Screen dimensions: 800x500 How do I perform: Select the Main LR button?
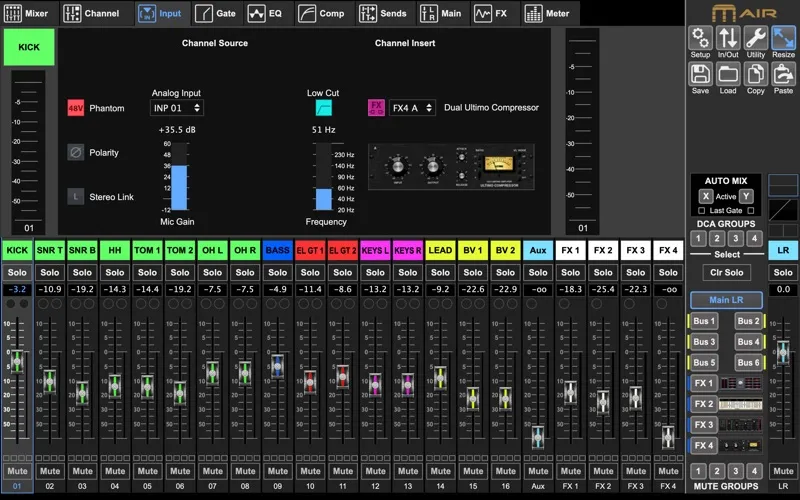pos(727,300)
